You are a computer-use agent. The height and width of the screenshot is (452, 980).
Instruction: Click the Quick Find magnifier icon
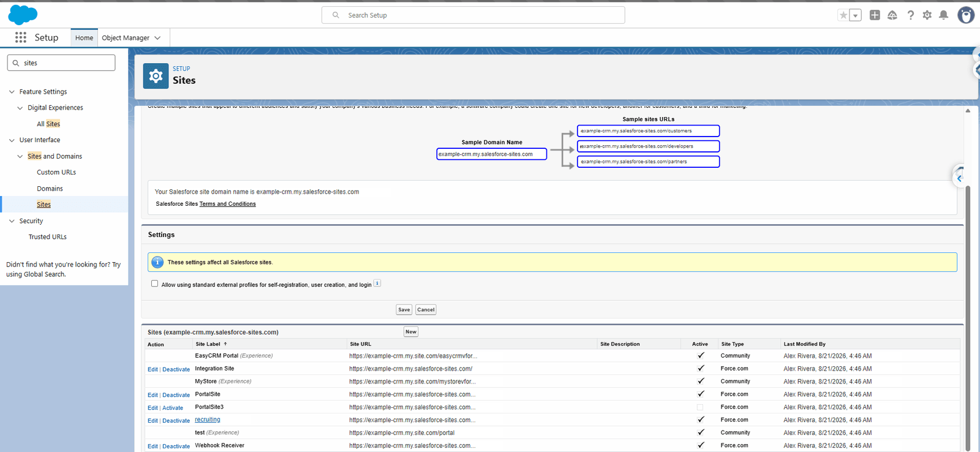[x=16, y=63]
